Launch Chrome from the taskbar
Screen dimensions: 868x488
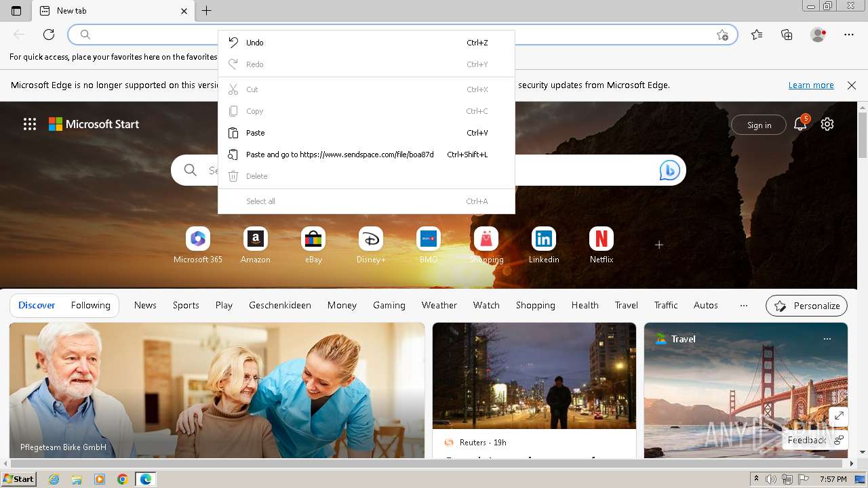[x=123, y=479]
